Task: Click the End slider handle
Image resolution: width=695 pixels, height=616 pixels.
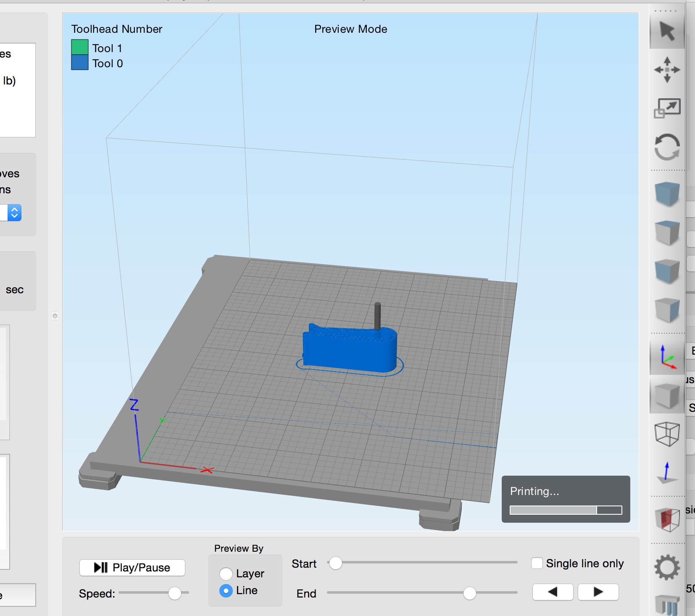Action: point(469,593)
